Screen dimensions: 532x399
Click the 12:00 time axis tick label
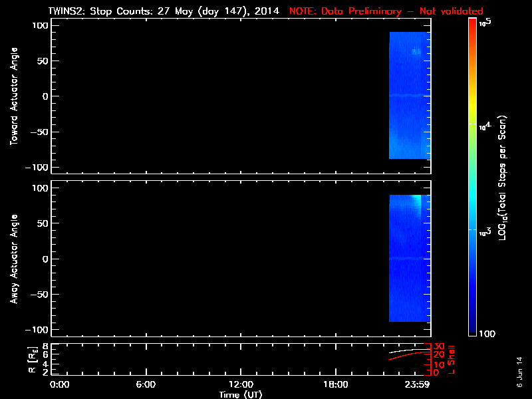241,384
